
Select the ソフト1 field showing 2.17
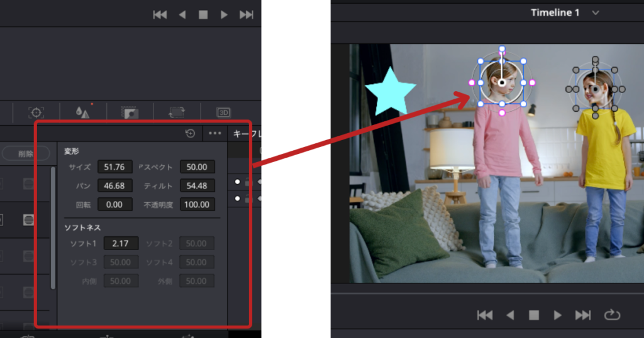tap(121, 243)
